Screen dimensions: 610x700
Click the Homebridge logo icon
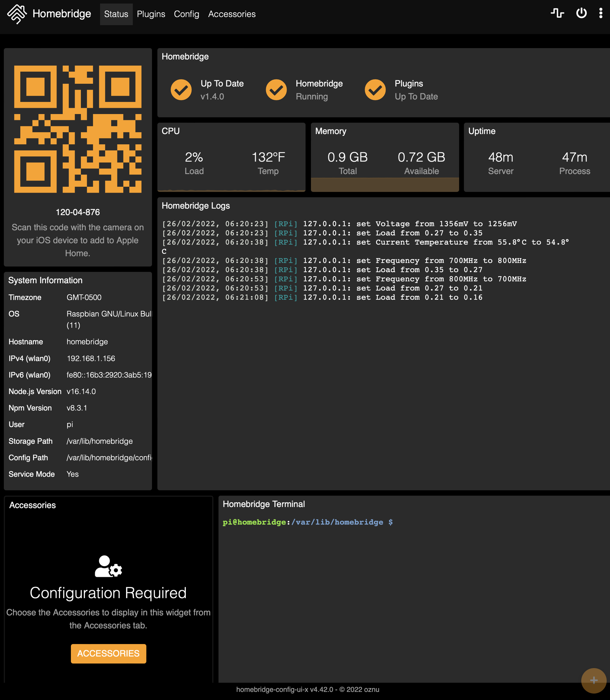(17, 14)
